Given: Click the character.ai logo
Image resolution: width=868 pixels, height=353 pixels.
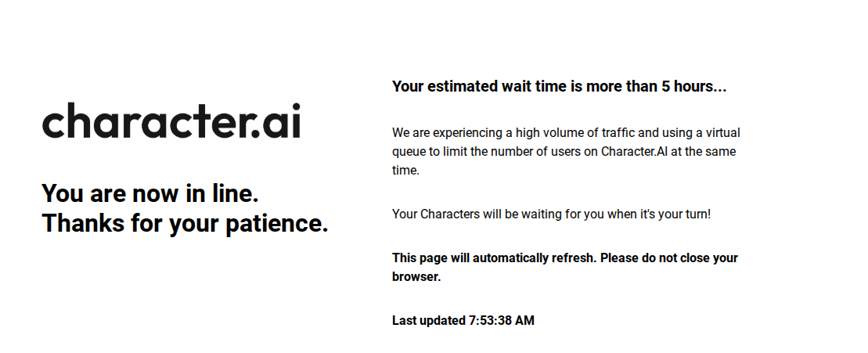Looking at the screenshot, I should pyautogui.click(x=171, y=121).
